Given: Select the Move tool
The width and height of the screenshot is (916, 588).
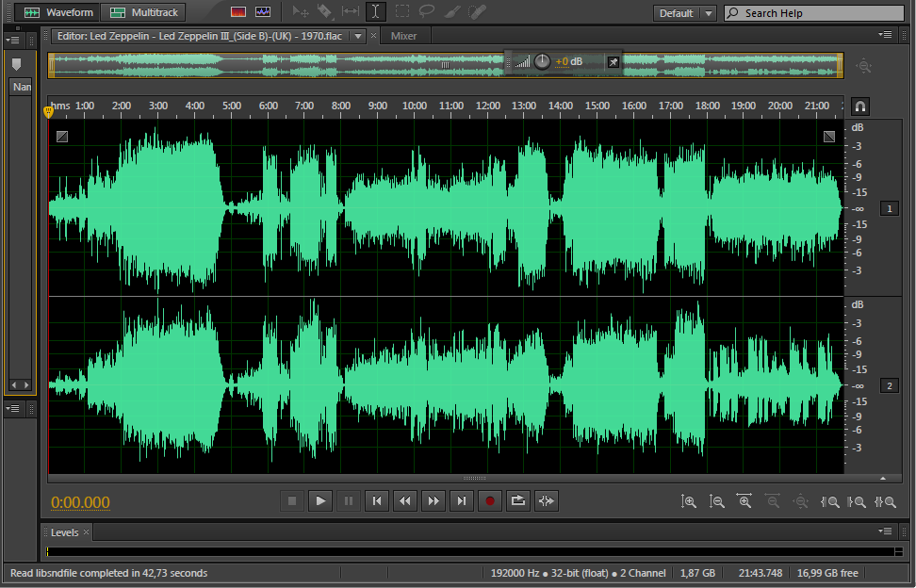Looking at the screenshot, I should pyautogui.click(x=301, y=11).
